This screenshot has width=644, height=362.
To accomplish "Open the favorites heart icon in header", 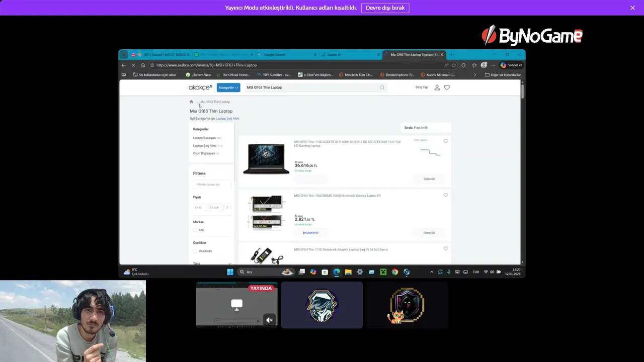I will click(x=447, y=87).
